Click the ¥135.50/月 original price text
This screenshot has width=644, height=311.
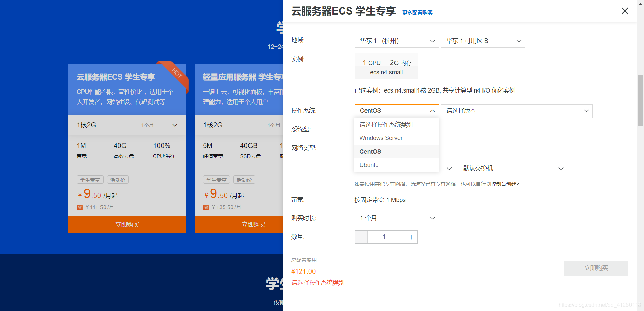227,207
